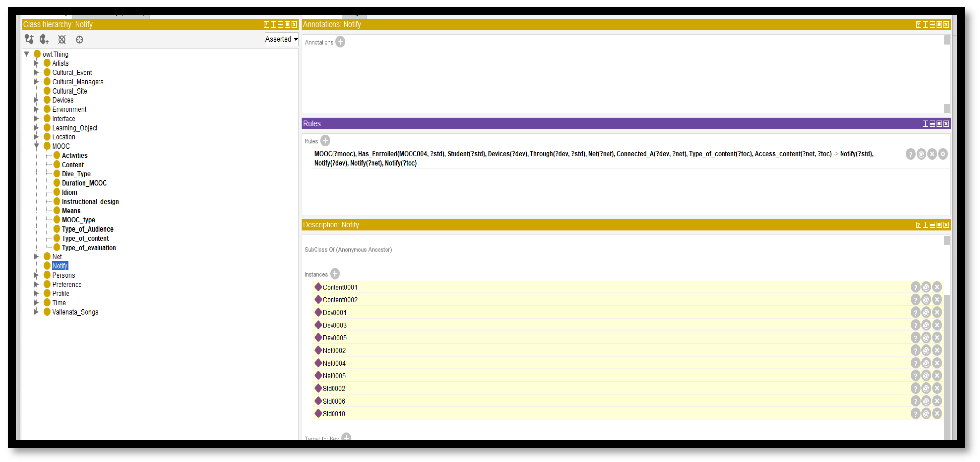Remove the Content0001 instance with X icon
The image size is (980, 462).
[937, 287]
